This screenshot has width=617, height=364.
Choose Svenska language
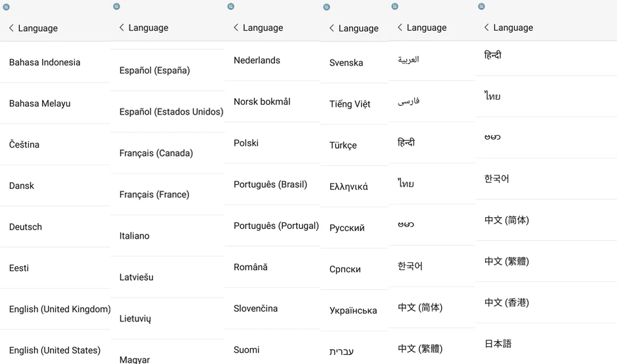click(x=354, y=62)
